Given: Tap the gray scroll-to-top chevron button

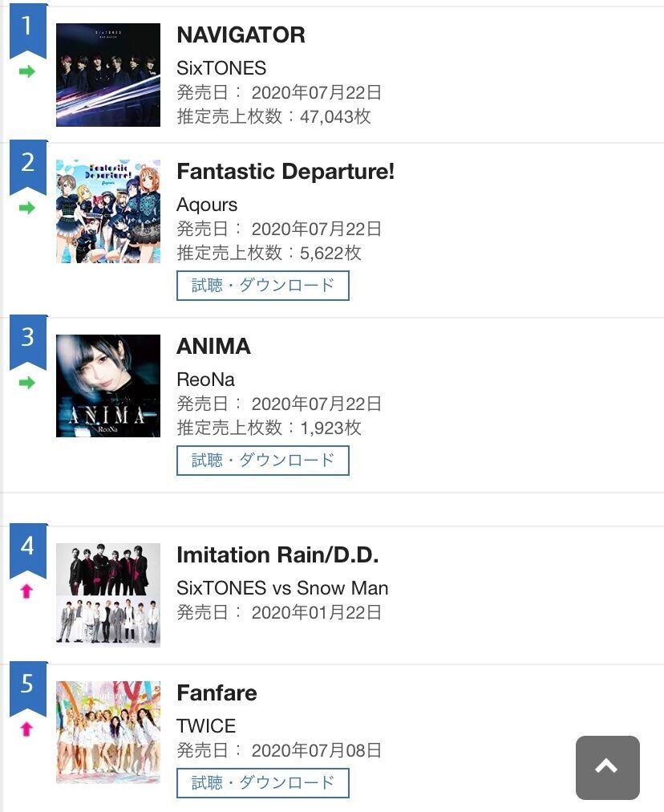Looking at the screenshot, I should tap(608, 767).
